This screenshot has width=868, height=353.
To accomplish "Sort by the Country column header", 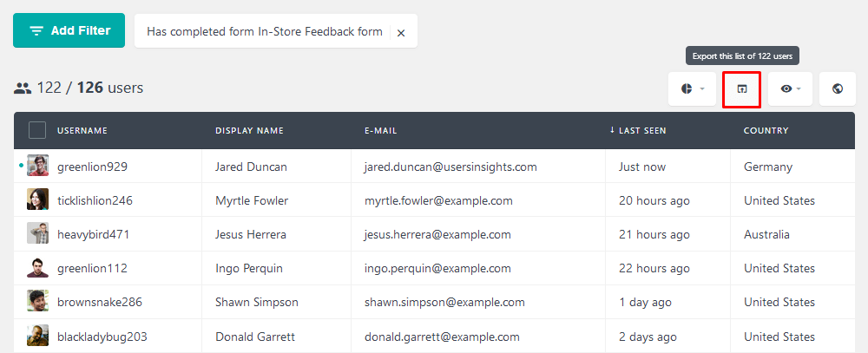I will (766, 131).
